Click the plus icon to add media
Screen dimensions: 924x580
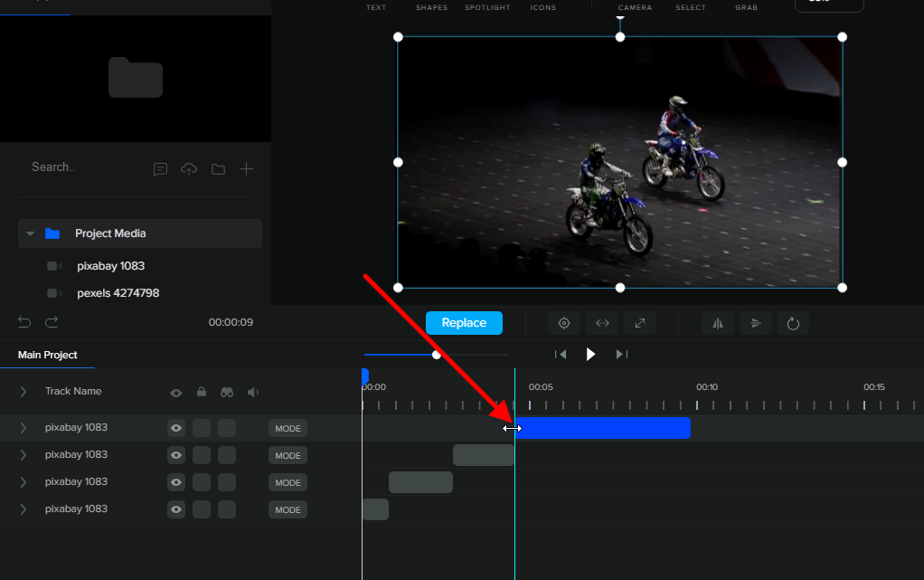246,169
